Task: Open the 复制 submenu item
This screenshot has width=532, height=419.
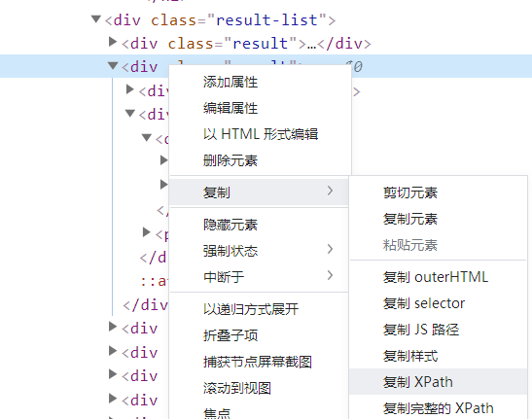Action: click(x=259, y=192)
